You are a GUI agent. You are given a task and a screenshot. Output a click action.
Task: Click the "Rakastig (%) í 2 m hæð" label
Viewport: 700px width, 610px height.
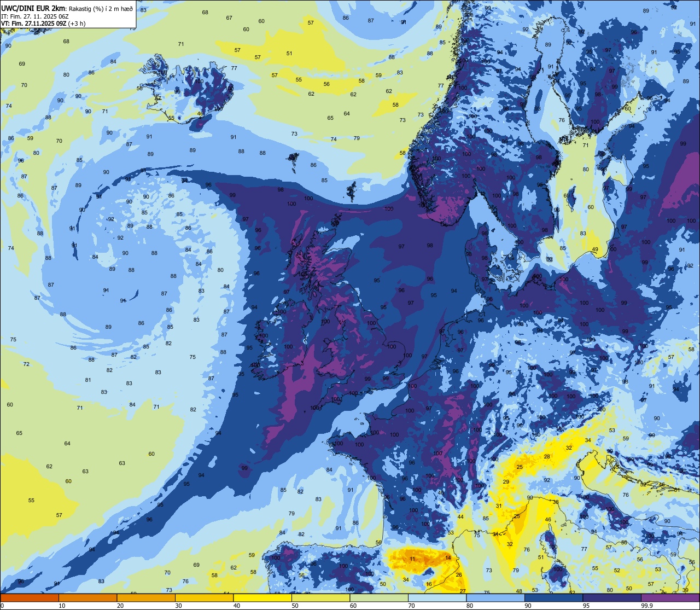tap(100, 9)
